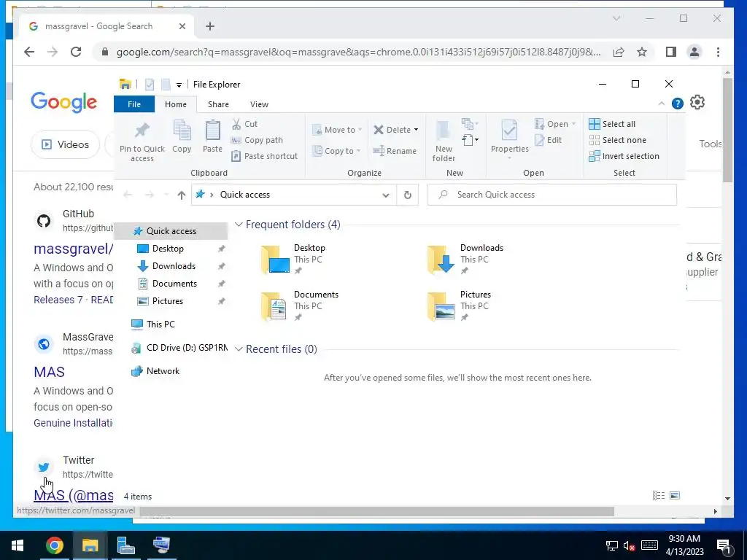Select Desktop in navigation pane
This screenshot has height=560, width=747.
click(x=168, y=249)
